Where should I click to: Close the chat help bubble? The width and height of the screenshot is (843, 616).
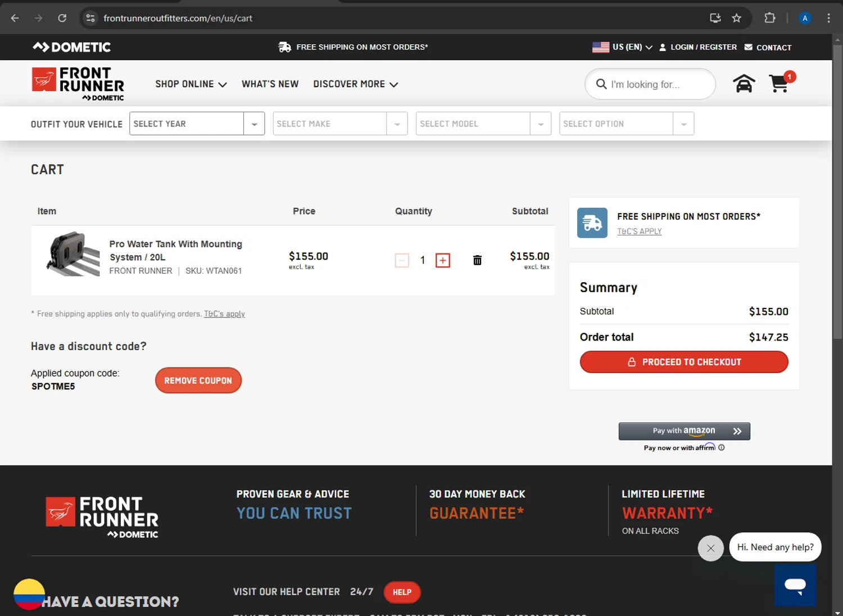point(711,548)
